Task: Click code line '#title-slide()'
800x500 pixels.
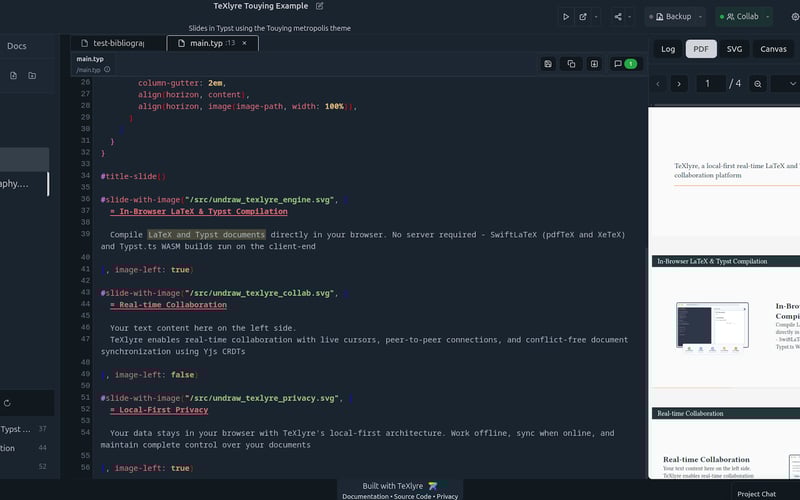Action: pyautogui.click(x=133, y=177)
